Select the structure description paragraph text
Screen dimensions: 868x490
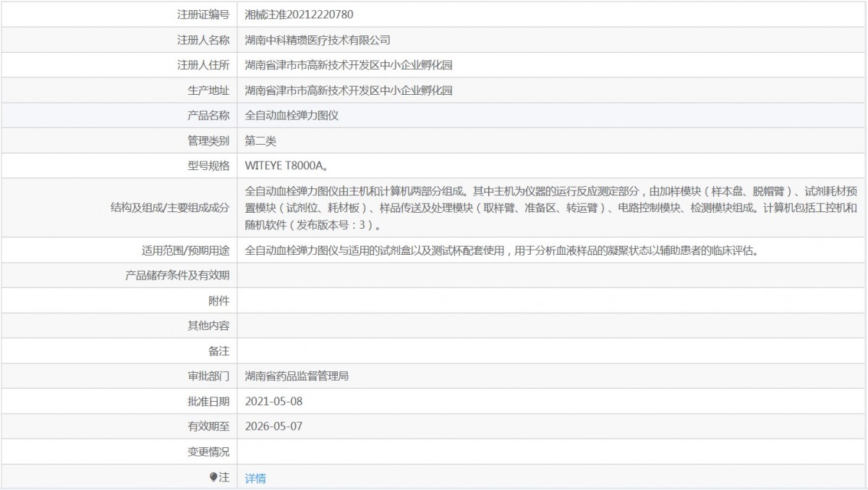point(551,208)
